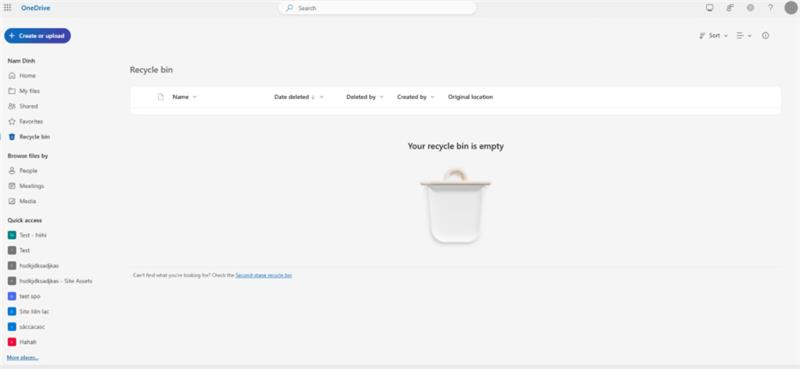Image resolution: width=800 pixels, height=369 pixels.
Task: Open the account profile avatar
Action: [791, 8]
